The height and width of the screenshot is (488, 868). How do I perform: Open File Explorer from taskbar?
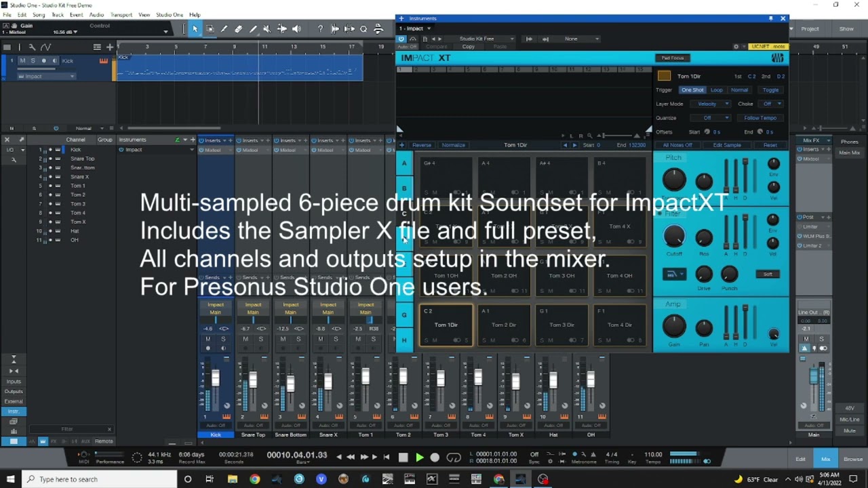click(x=232, y=479)
